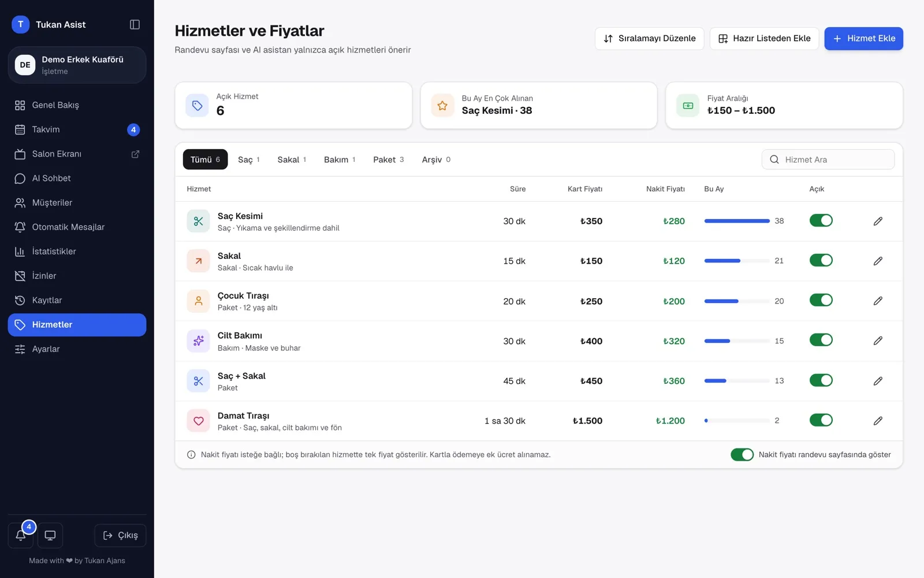
Task: Switch to the Paket tab
Action: 389,160
